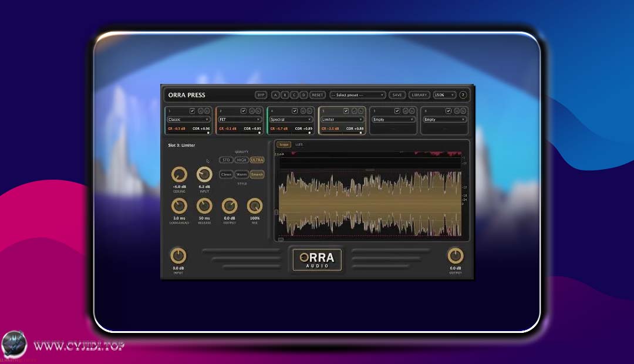Open the preset LIBRARY
The image size is (634, 364).
(x=419, y=95)
